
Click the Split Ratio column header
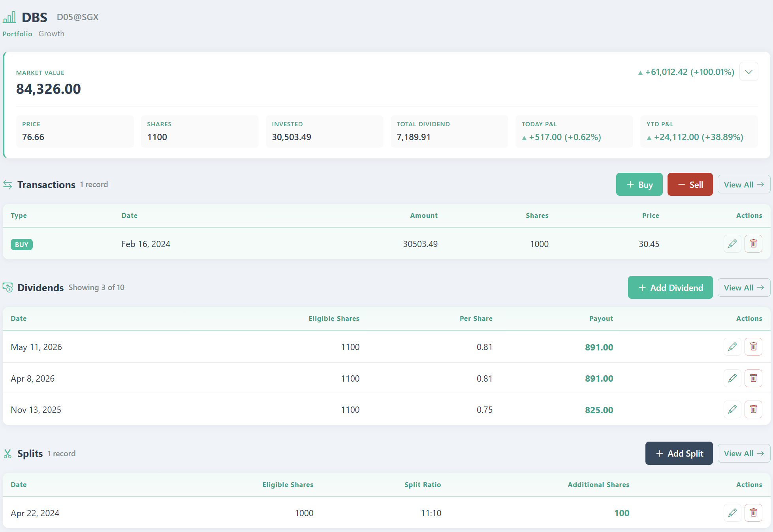click(x=423, y=485)
